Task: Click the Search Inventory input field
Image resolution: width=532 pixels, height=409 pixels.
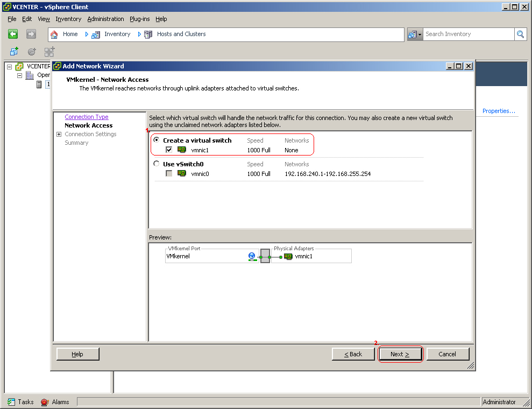Action: 468,34
